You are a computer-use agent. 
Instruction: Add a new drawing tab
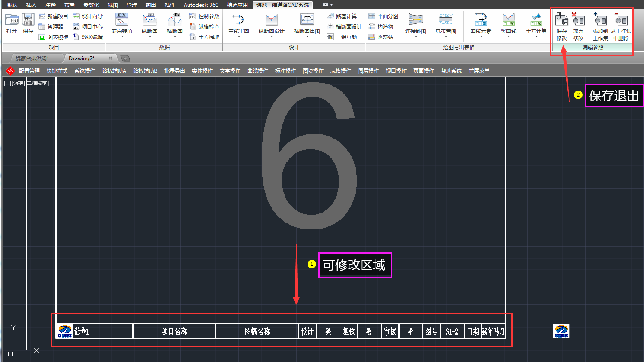(x=125, y=58)
